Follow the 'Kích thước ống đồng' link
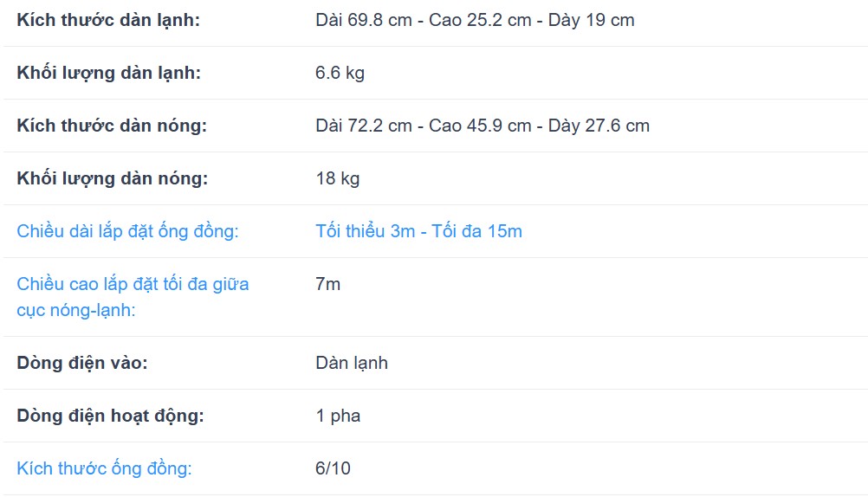The width and height of the screenshot is (868, 497). point(104,468)
